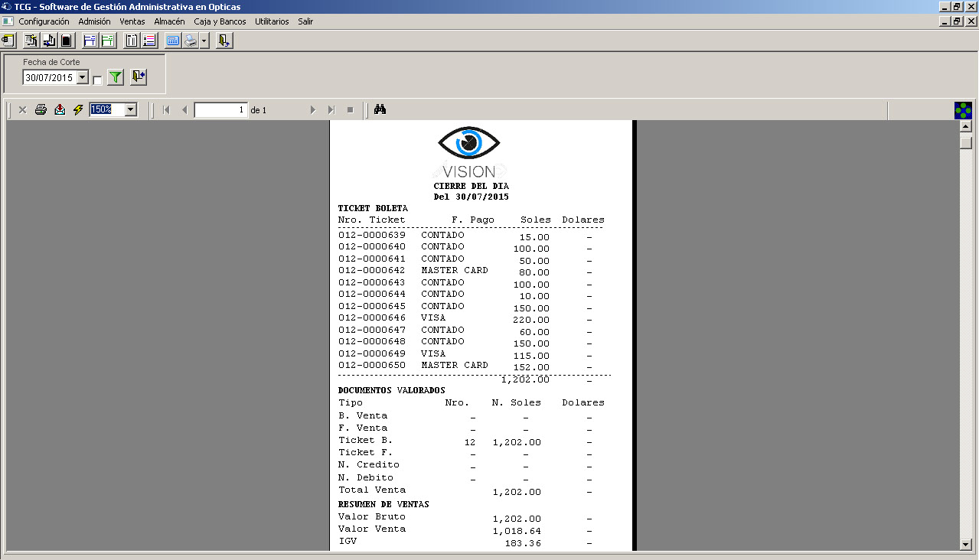This screenshot has width=979, height=560.
Task: Click the green funnel filter button
Action: 115,77
